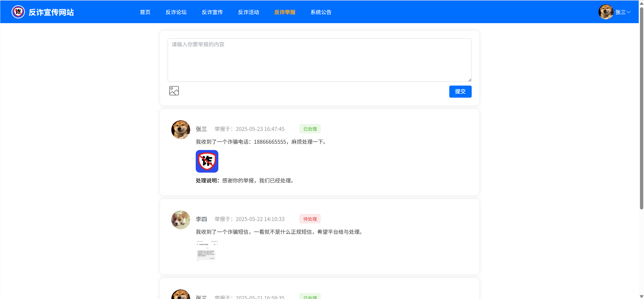644x299 pixels.
Task: Click the 待处理 status tag
Action: click(x=310, y=219)
